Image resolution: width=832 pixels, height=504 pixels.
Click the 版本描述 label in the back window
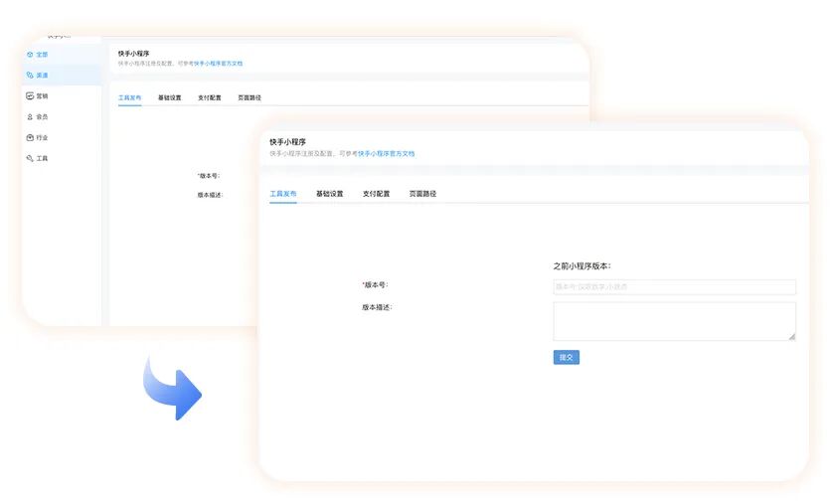coord(210,195)
